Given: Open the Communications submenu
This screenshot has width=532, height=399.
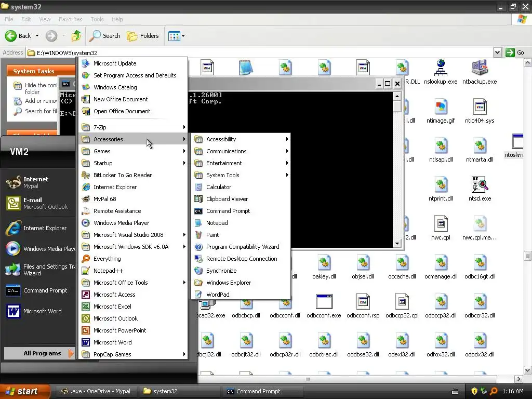Looking at the screenshot, I should tap(241, 151).
